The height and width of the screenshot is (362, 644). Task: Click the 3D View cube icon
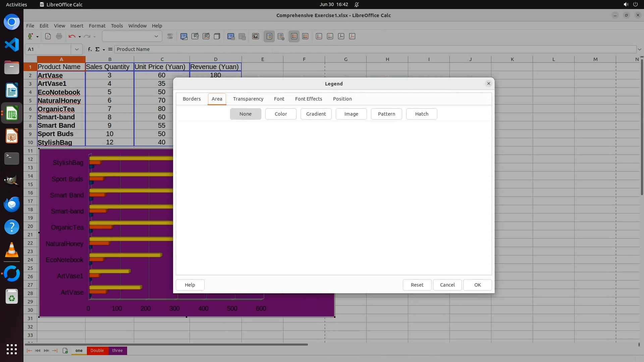point(217,37)
